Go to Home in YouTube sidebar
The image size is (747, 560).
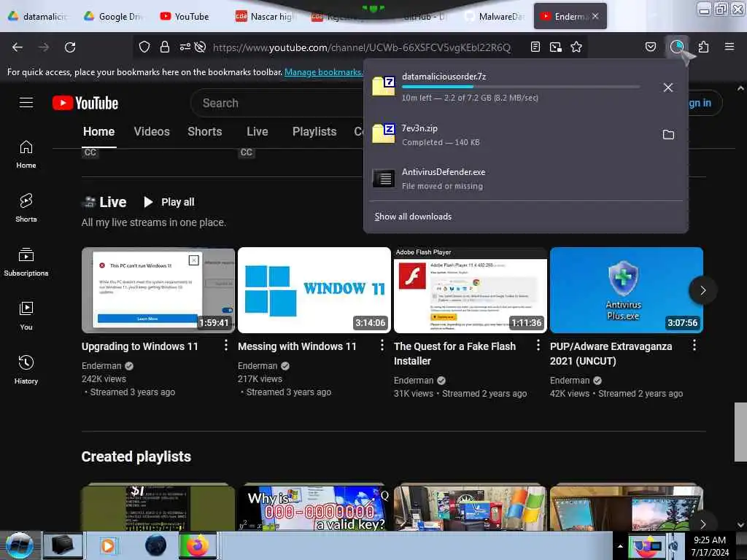click(x=26, y=155)
